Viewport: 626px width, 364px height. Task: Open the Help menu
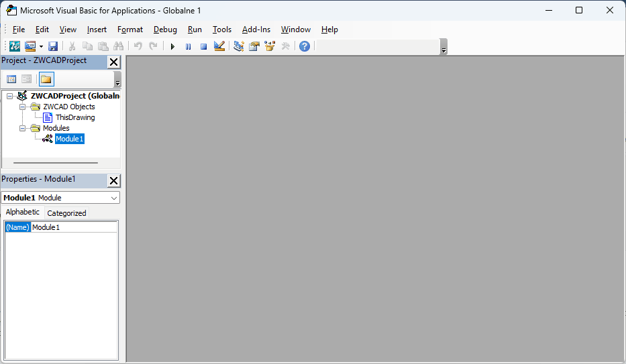coord(329,29)
